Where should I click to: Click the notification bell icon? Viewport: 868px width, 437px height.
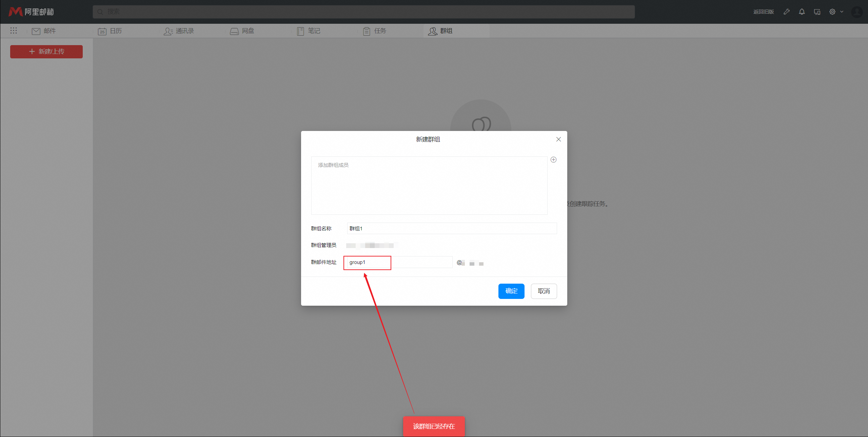coord(802,12)
